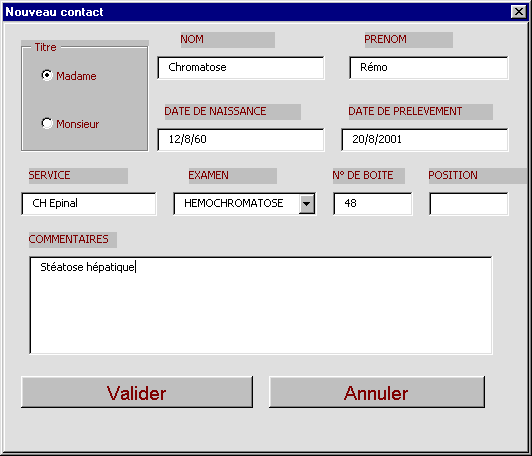Click the DATE DE PRELEVEMENT label
The image size is (532, 456).
(x=405, y=112)
